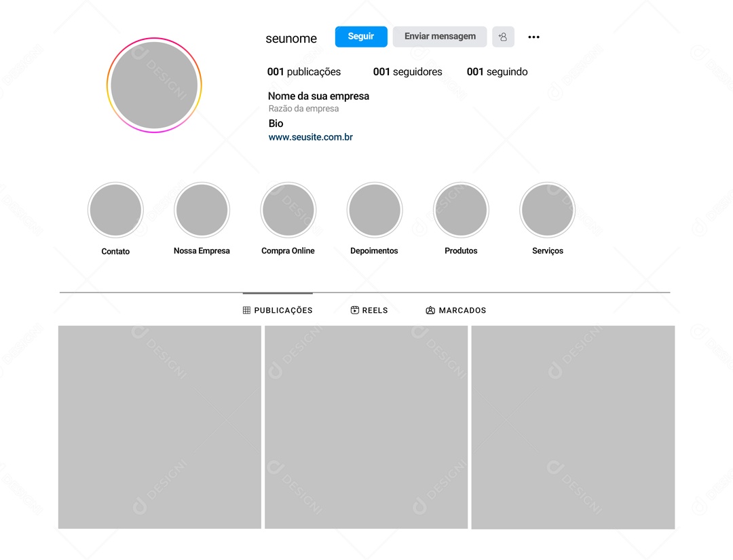The image size is (733, 560).
Task: Click the tagged-person icon next to MARCADOS
Action: click(430, 310)
